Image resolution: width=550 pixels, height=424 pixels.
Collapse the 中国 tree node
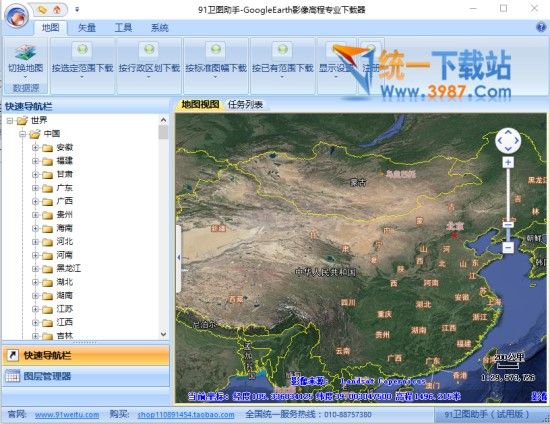[22, 134]
